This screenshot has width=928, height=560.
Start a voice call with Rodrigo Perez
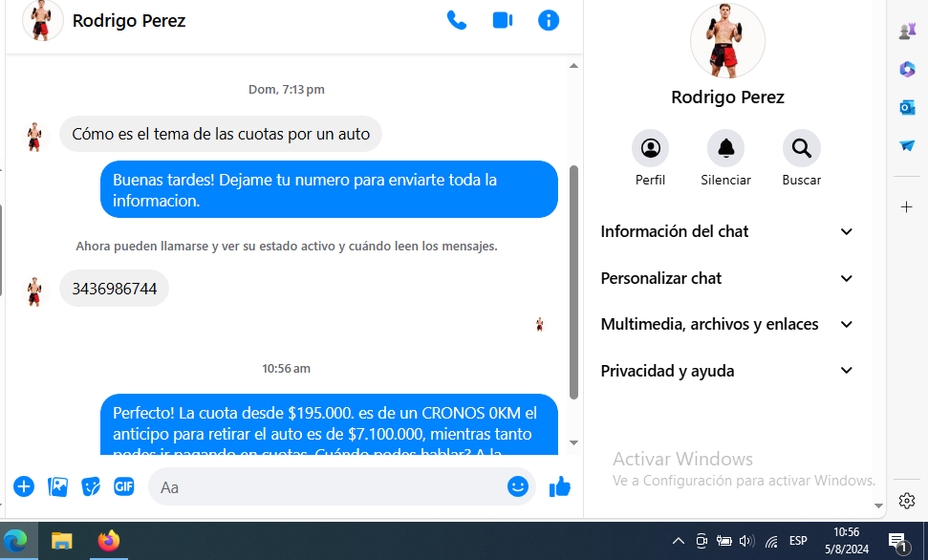tap(457, 20)
